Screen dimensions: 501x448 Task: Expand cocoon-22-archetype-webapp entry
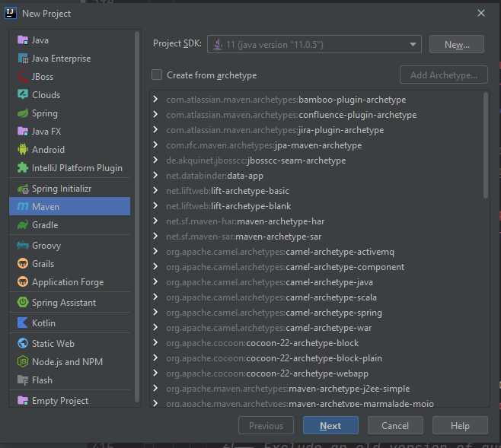[155, 373]
